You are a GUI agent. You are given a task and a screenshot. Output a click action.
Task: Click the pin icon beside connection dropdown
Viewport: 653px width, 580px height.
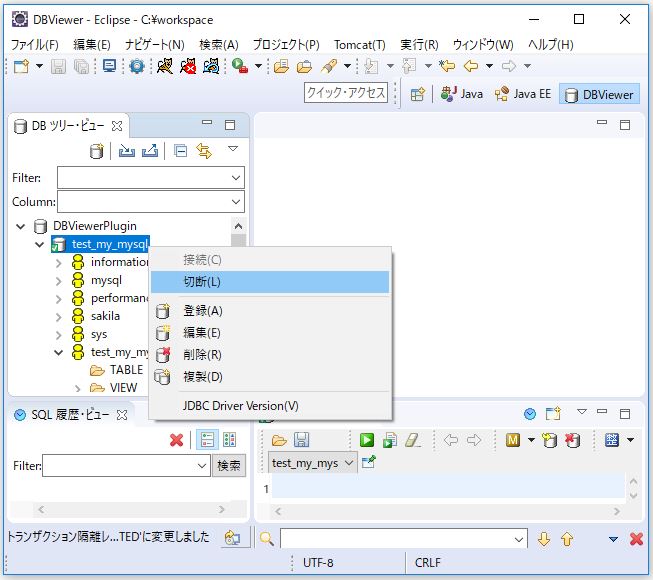coord(369,462)
